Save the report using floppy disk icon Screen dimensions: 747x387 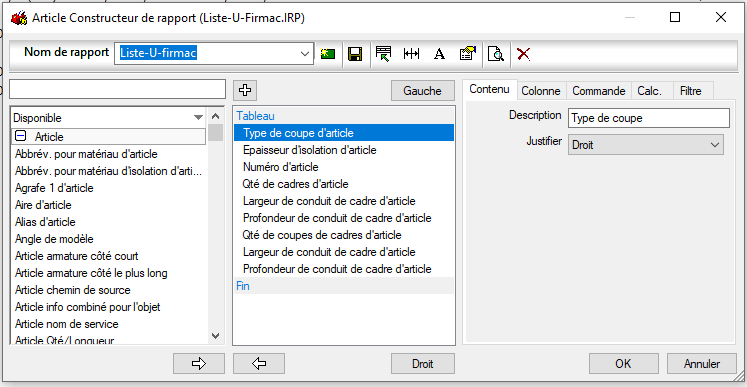pos(354,53)
